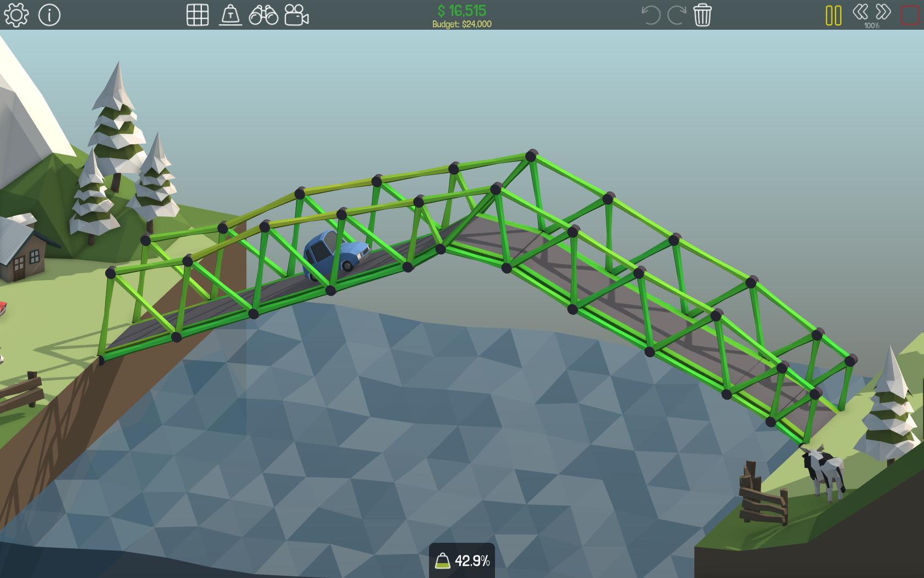Toggle the stress weight display icon
This screenshot has width=924, height=578.
tap(230, 15)
